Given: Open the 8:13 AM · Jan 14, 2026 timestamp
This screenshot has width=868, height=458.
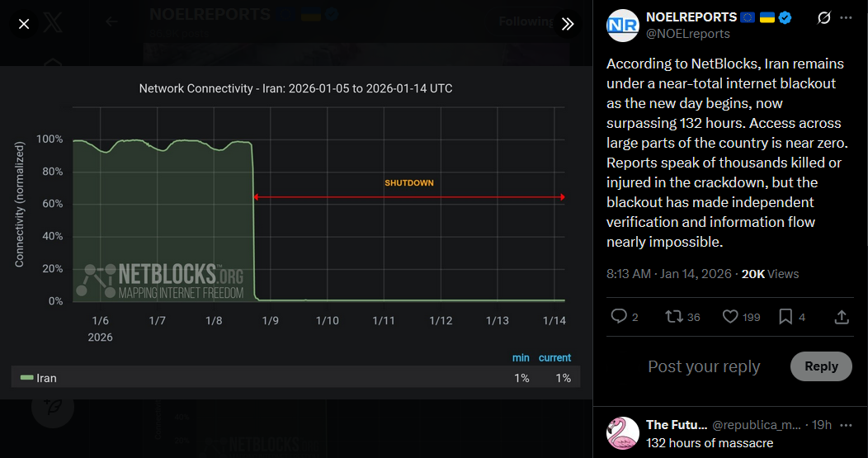Looking at the screenshot, I should pyautogui.click(x=668, y=274).
